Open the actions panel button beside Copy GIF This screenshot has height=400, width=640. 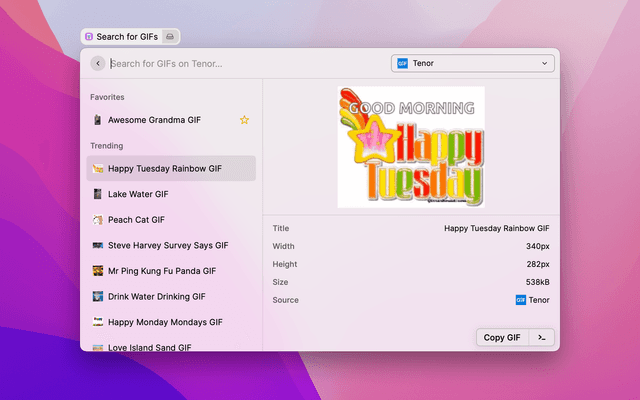(x=541, y=338)
